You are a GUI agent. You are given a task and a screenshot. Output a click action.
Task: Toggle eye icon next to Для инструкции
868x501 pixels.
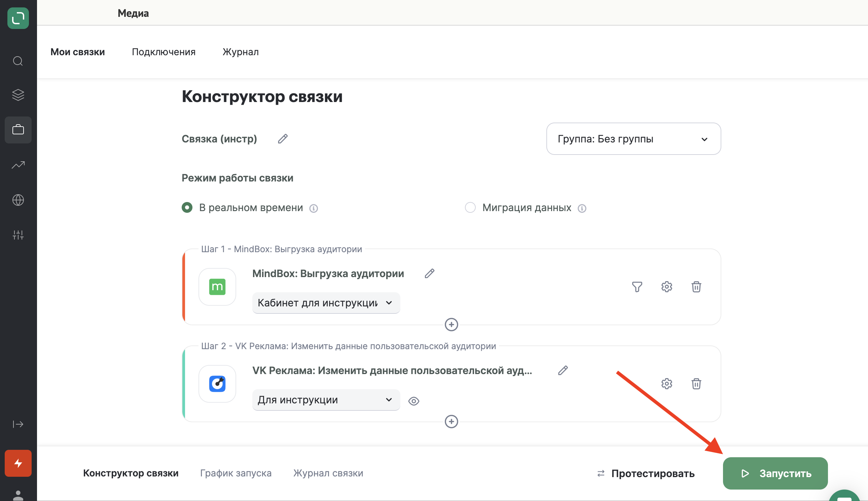tap(413, 401)
